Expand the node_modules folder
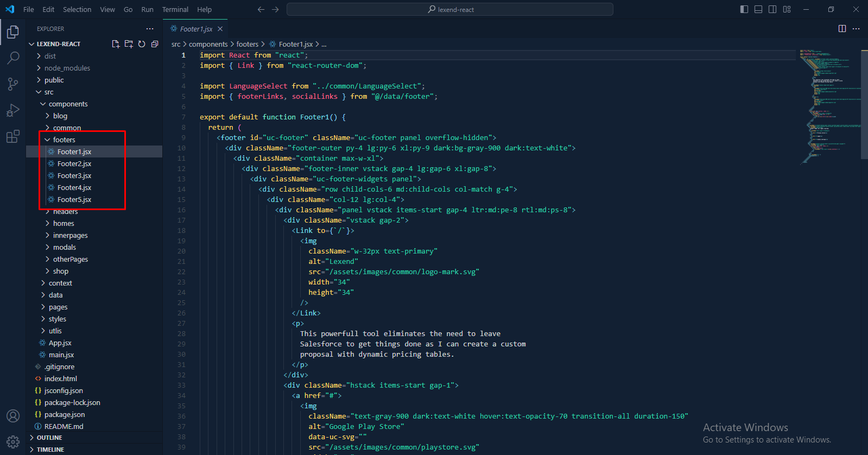 pos(67,68)
